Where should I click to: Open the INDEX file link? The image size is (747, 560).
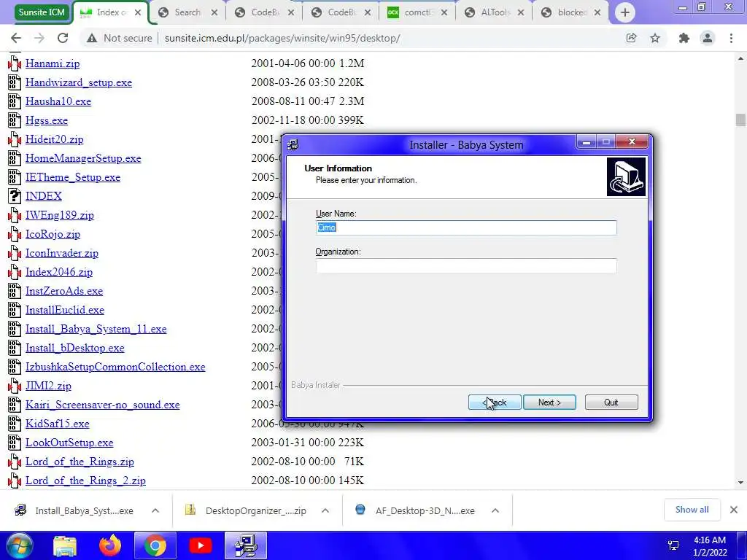43,196
